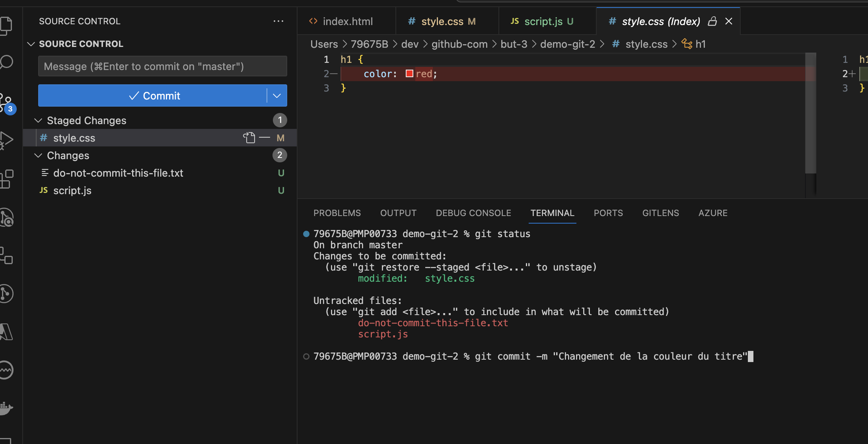Click the commit message input field
Image resolution: width=868 pixels, height=444 pixels.
point(162,66)
